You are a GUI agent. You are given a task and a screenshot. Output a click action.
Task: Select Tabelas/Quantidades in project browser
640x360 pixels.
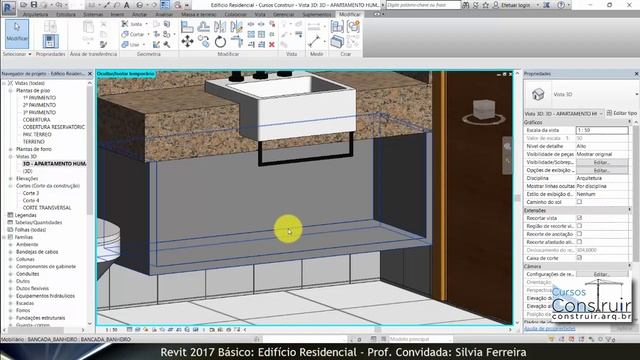point(38,222)
